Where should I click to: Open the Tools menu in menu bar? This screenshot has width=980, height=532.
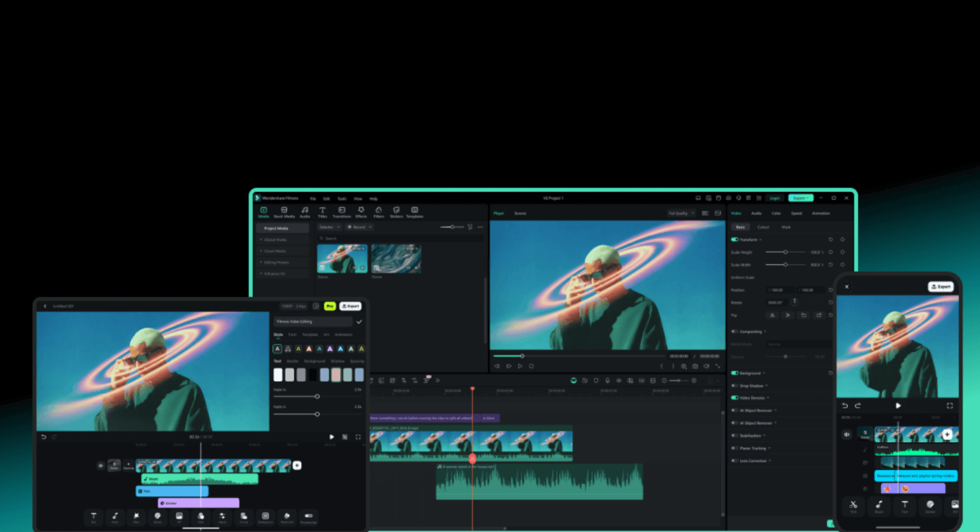coord(342,199)
